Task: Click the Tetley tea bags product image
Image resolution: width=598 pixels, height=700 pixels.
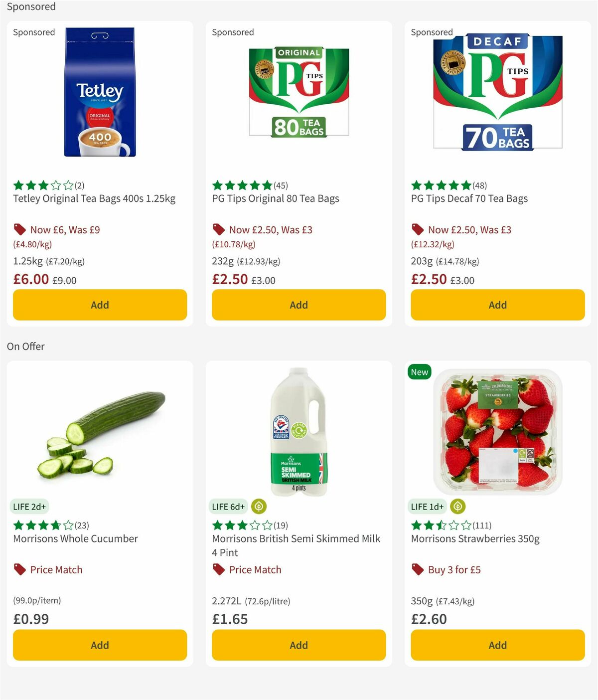Action: [x=100, y=93]
